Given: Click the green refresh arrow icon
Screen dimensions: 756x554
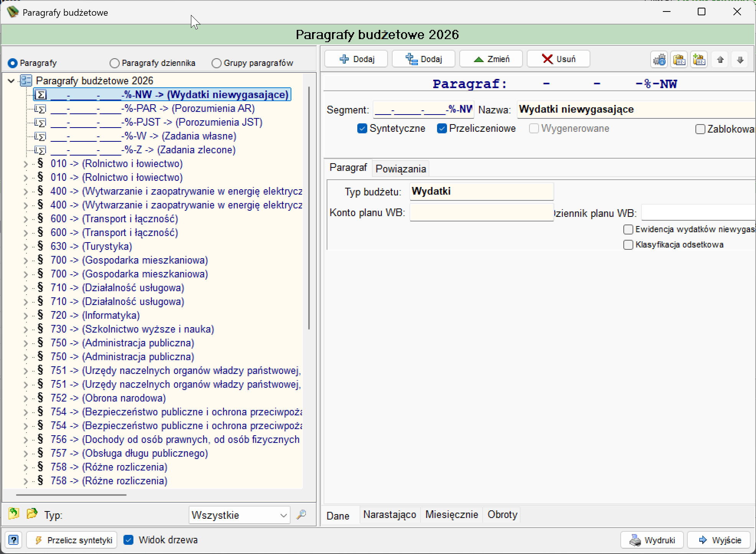Looking at the screenshot, I should click(x=14, y=513).
